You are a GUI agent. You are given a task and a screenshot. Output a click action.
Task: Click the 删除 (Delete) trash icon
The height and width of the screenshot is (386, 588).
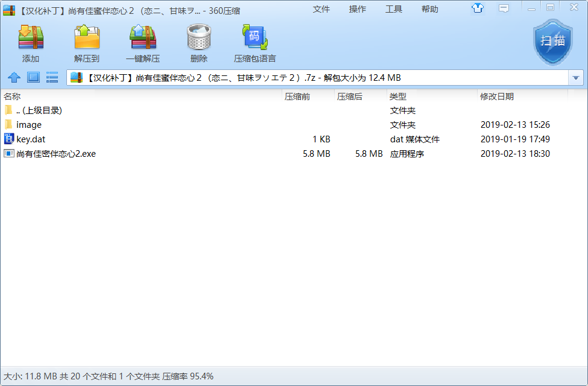(x=199, y=37)
